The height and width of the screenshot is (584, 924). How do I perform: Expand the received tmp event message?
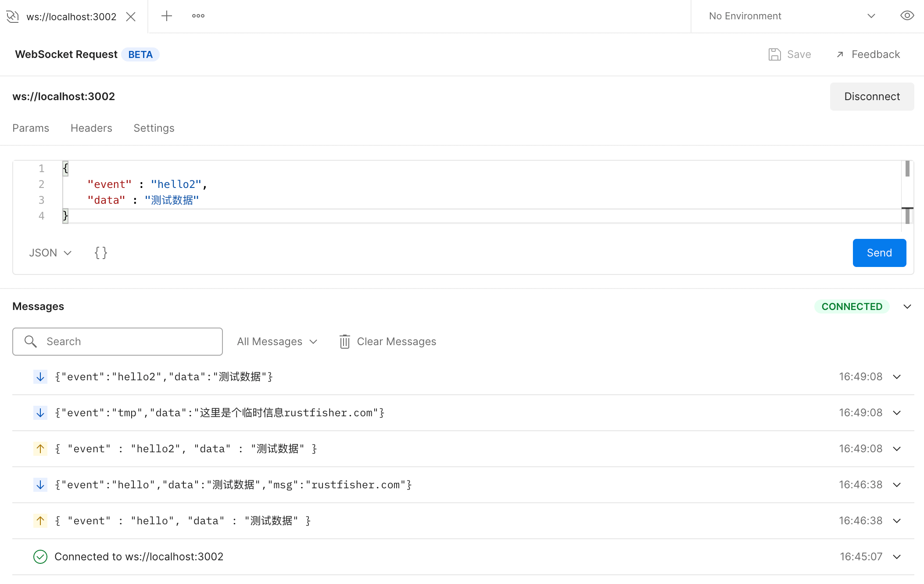(x=897, y=413)
